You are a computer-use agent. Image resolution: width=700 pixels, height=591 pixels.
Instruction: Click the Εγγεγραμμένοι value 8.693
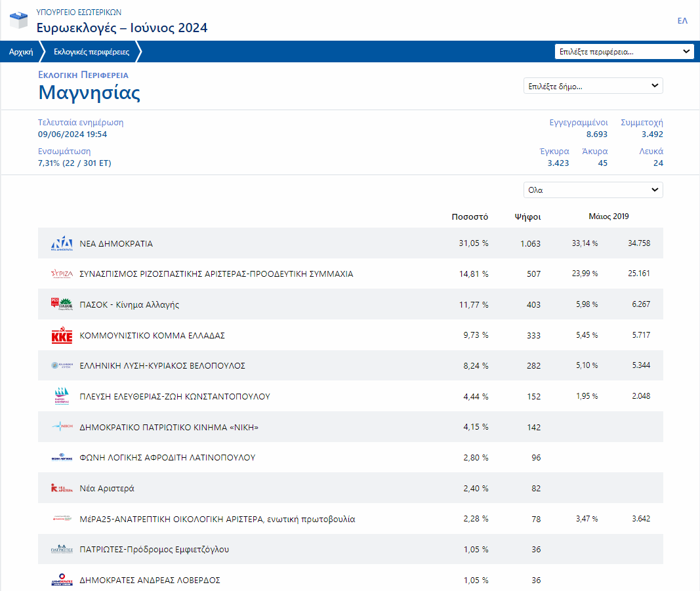point(597,134)
